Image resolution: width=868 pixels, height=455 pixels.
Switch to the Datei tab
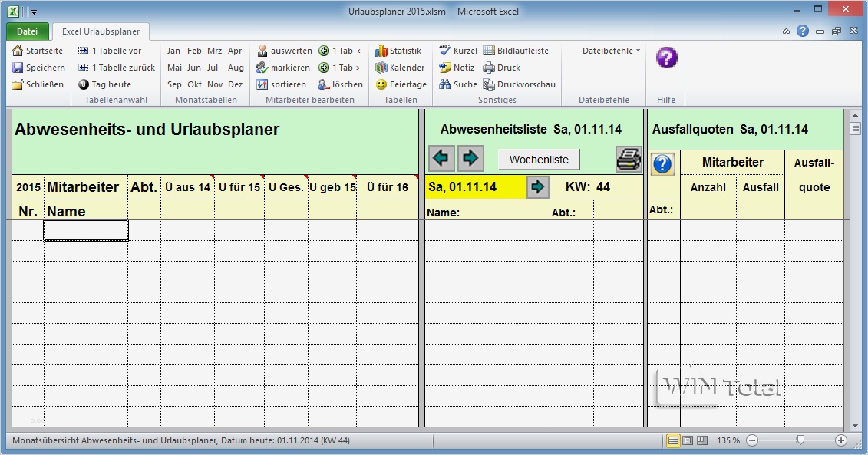26,31
